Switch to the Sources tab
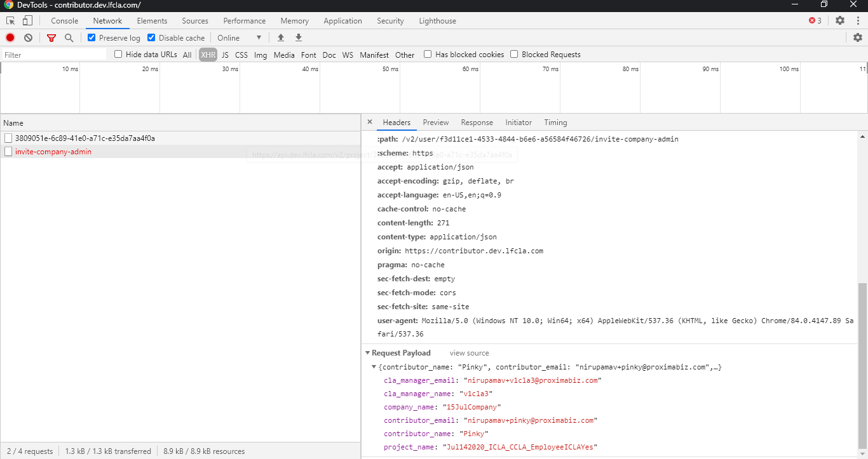This screenshot has height=459, width=868. [195, 20]
